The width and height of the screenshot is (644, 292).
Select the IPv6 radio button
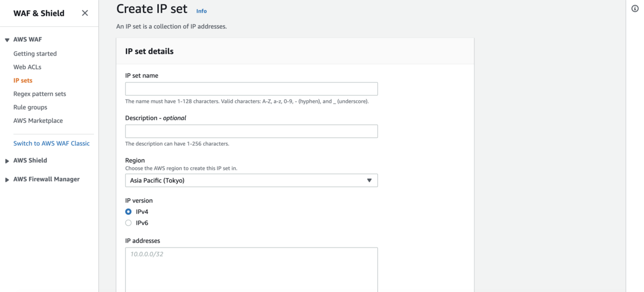tap(128, 223)
